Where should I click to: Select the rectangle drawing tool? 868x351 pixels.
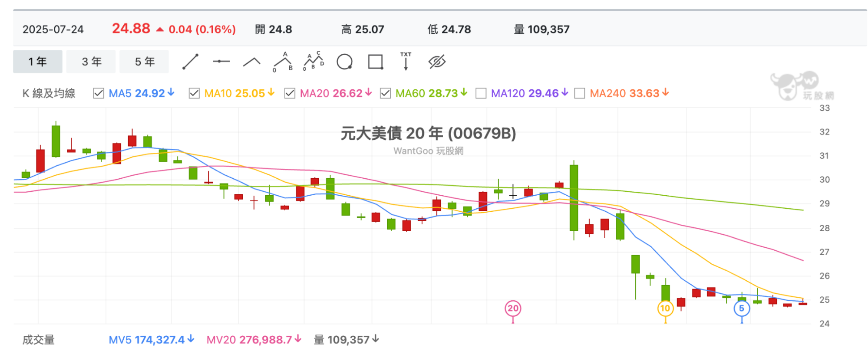click(376, 62)
